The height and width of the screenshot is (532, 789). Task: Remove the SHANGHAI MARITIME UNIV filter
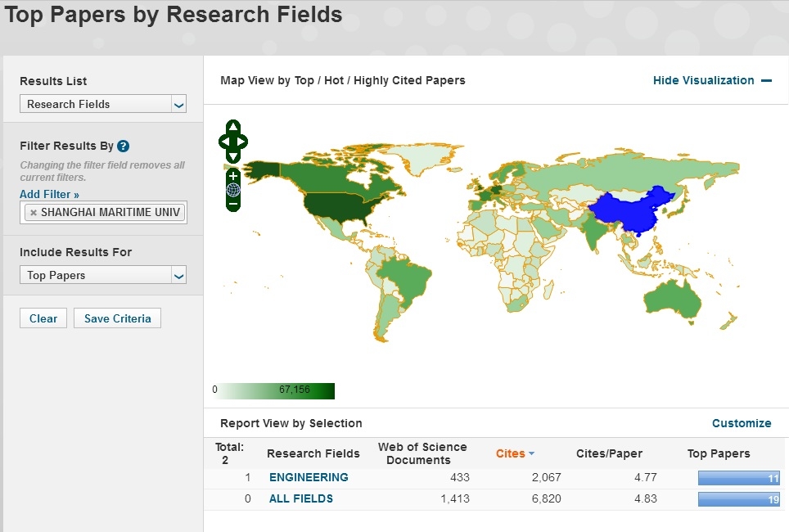[33, 213]
